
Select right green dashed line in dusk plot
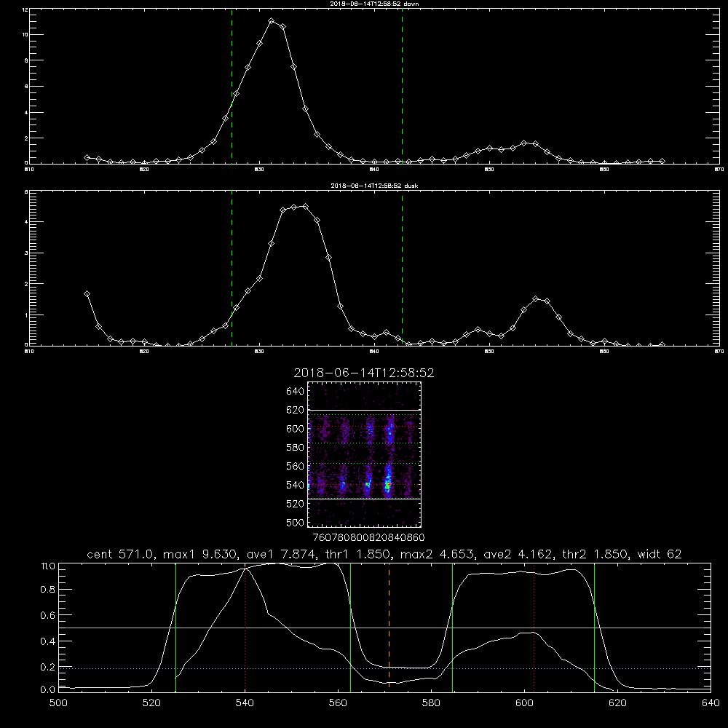[402, 269]
